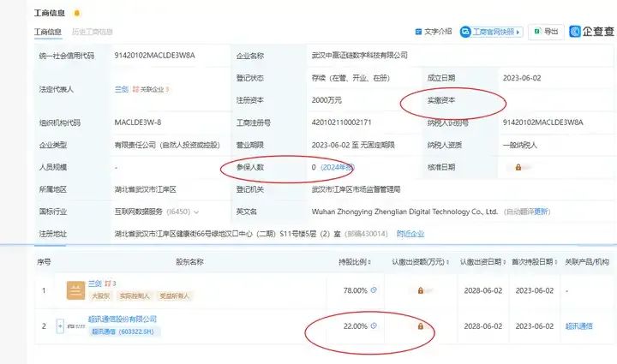Select the 成立日期 value 2023-06-02
Viewport: 617px width, 364px height.
tap(522, 78)
